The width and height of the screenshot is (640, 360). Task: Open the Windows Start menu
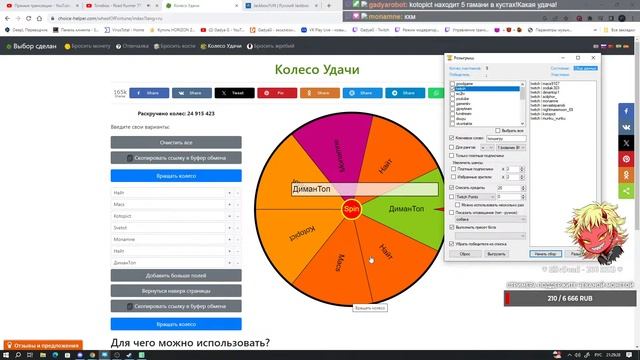click(6, 355)
